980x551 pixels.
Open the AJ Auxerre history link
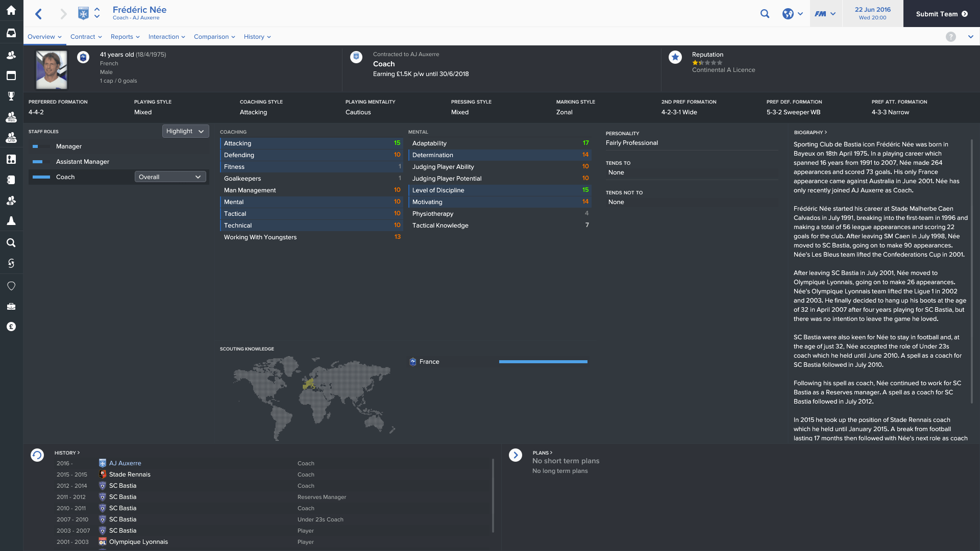click(x=125, y=463)
